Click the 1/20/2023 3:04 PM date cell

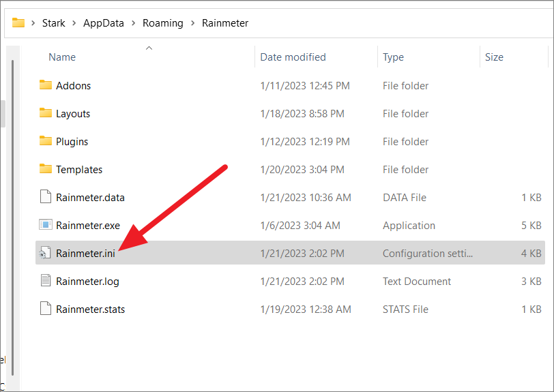pyautogui.click(x=302, y=170)
